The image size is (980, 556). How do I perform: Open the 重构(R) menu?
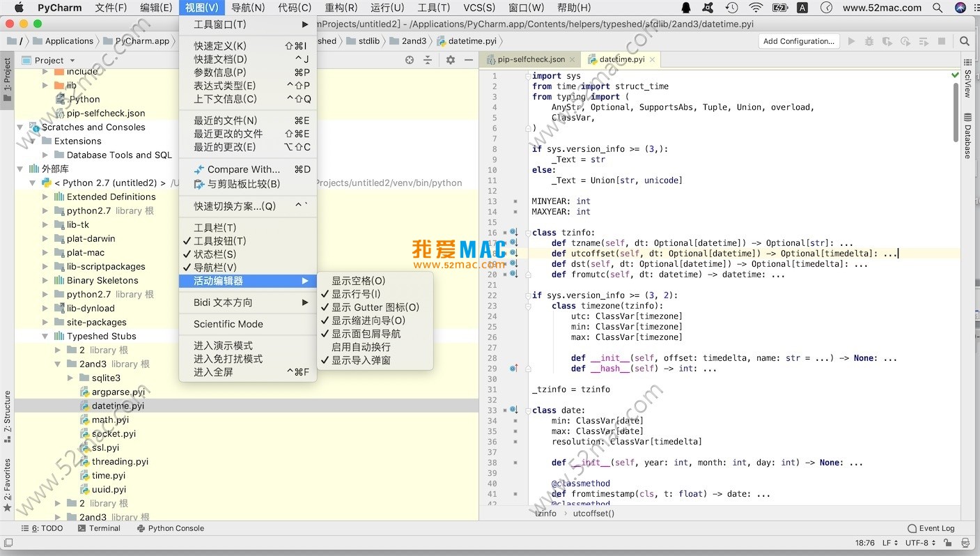(x=341, y=8)
